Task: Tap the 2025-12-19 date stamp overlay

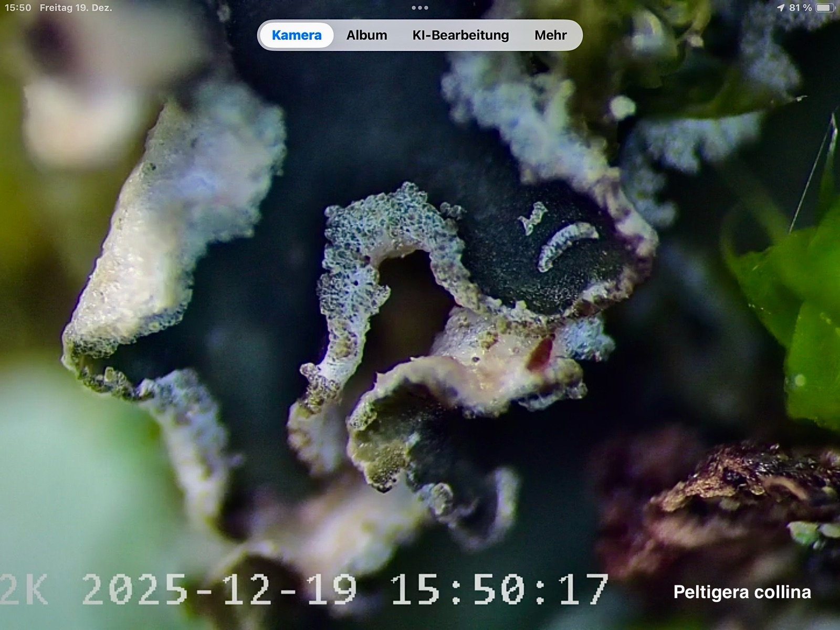Action: coord(219,590)
